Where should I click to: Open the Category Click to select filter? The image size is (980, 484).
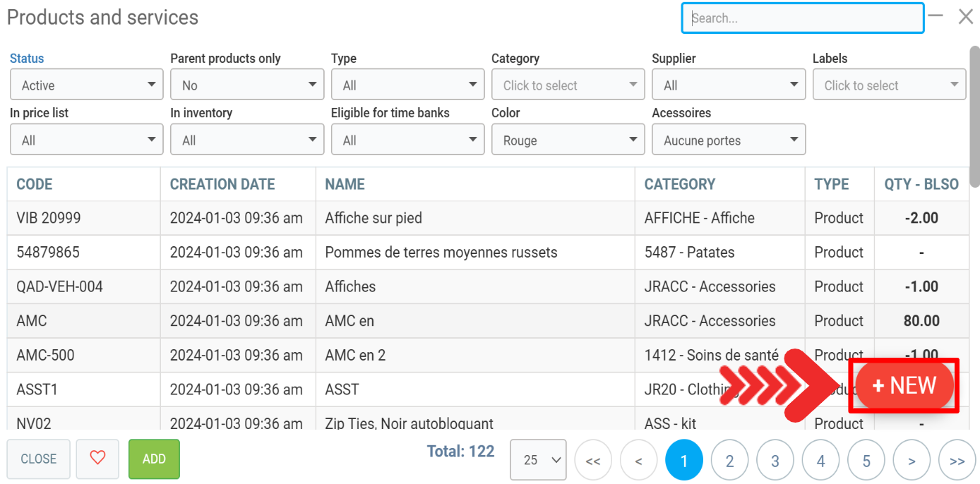pos(568,85)
